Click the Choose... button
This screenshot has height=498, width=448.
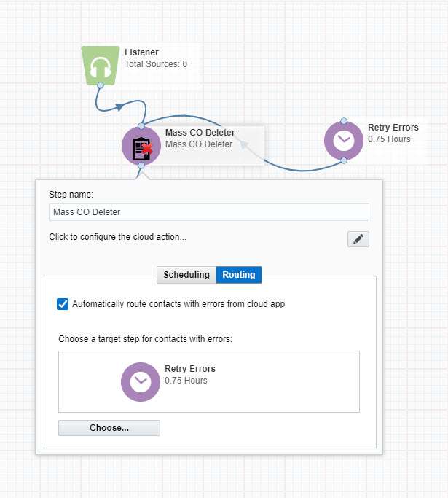pos(109,428)
